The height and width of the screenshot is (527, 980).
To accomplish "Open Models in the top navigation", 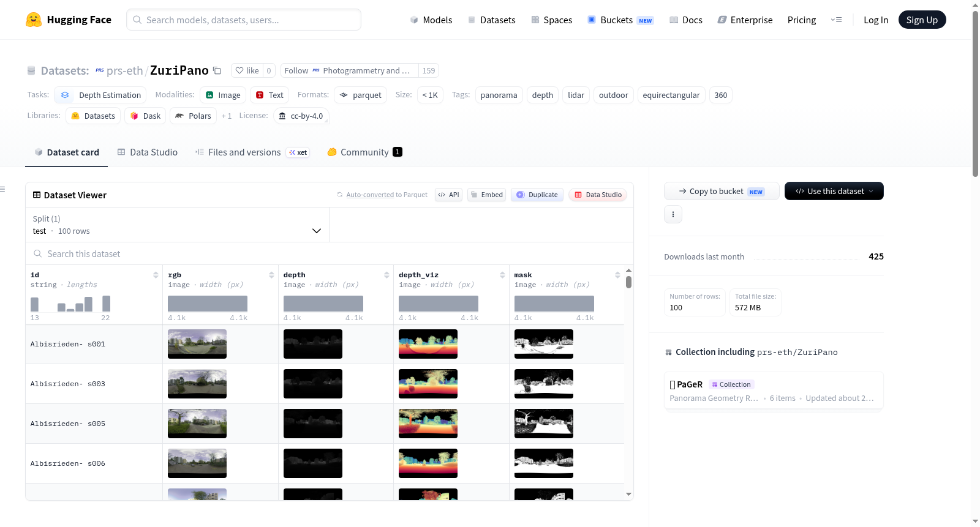I will [x=431, y=20].
